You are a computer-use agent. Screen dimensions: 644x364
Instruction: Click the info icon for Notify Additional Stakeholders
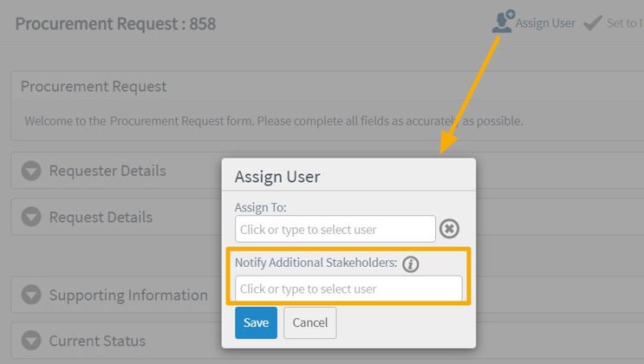pos(411,263)
